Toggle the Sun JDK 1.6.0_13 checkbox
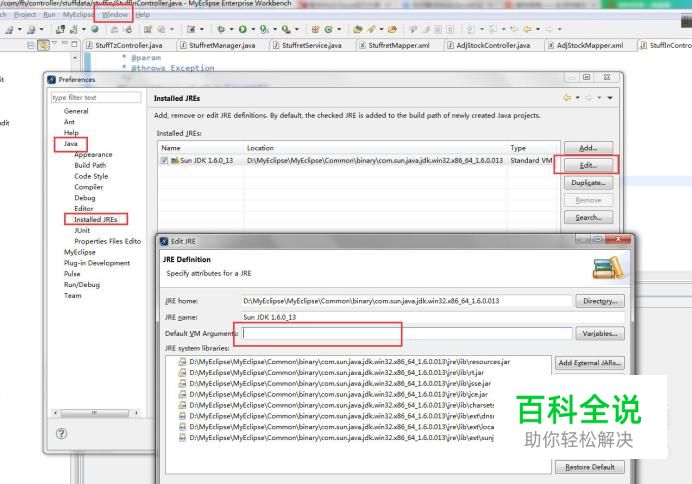Screen dimensions: 692x484 point(164,160)
